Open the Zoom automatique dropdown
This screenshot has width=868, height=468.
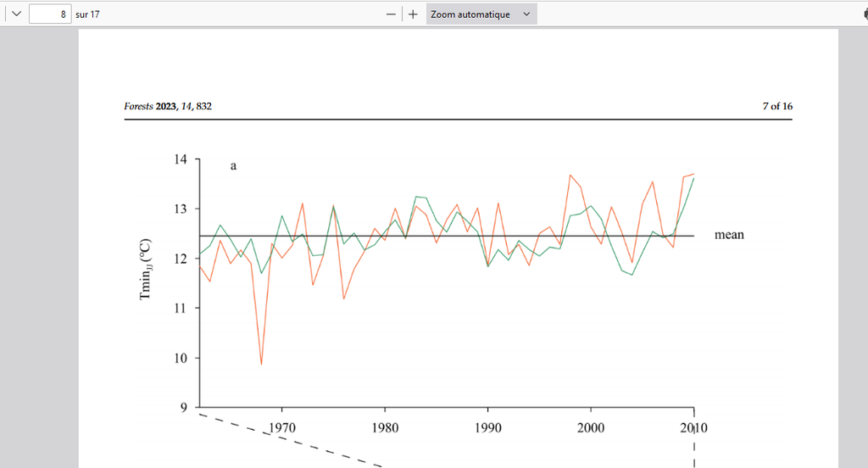tap(471, 14)
